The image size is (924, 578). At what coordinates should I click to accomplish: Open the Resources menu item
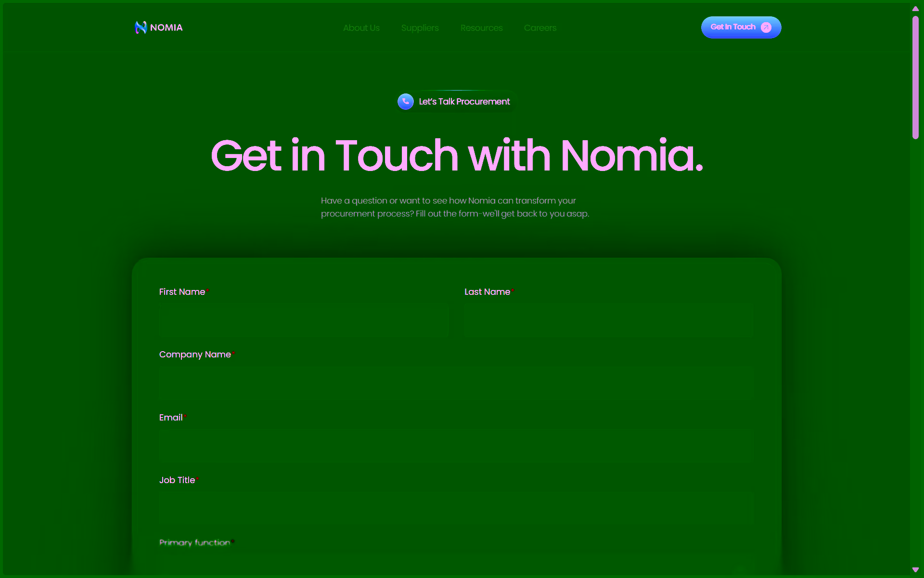click(481, 28)
